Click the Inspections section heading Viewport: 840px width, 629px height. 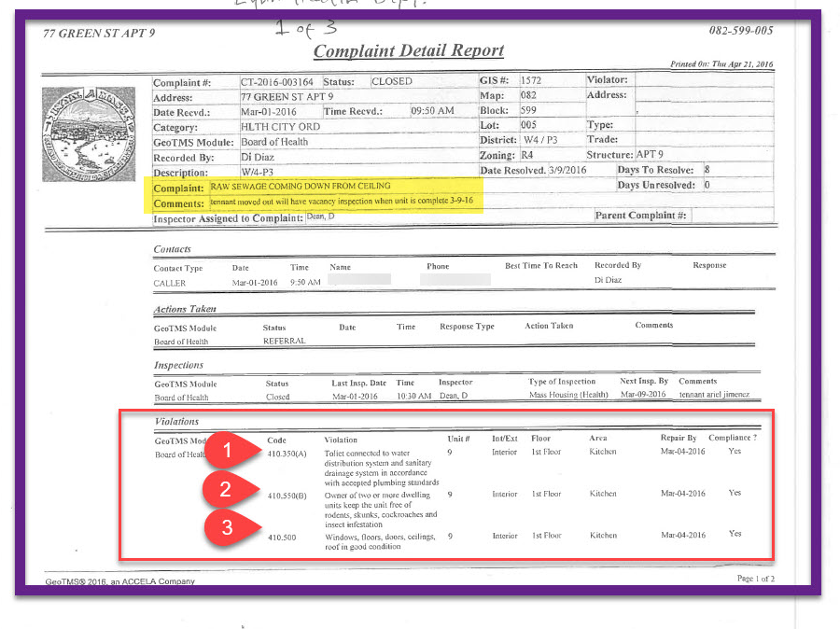point(178,365)
